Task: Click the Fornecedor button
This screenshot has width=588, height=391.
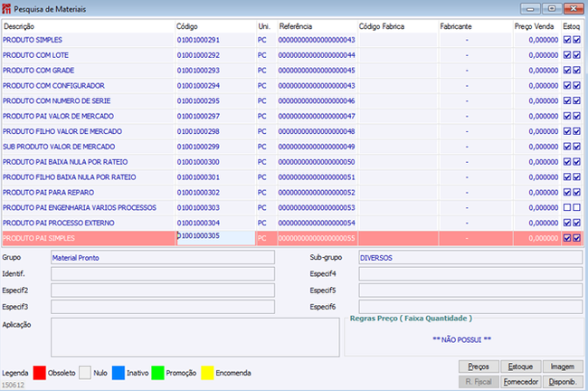Action: [520, 382]
